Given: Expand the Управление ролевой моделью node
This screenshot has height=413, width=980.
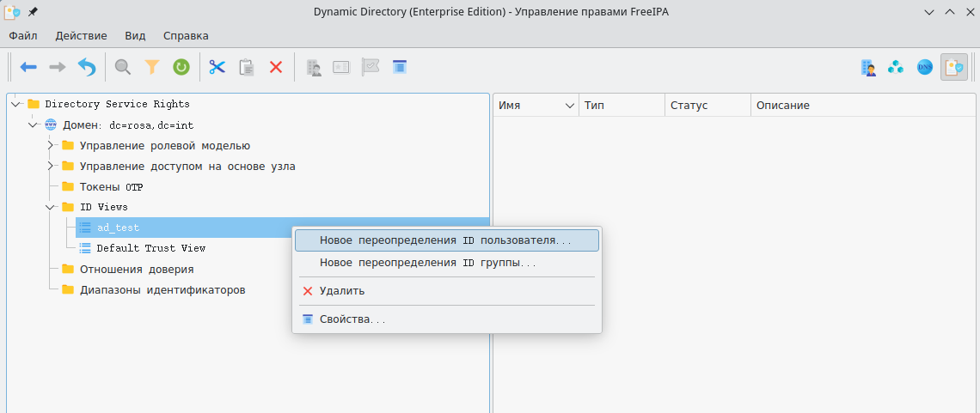Looking at the screenshot, I should [51, 145].
